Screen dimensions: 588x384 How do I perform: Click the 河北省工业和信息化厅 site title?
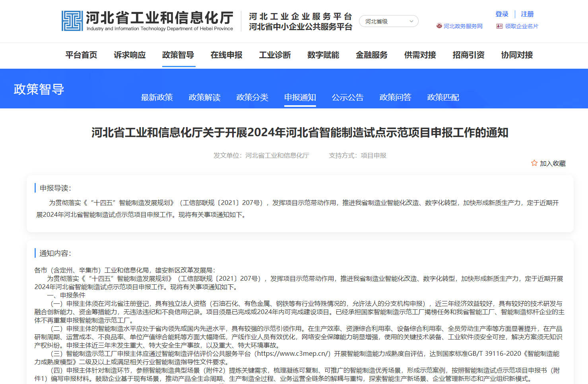(159, 18)
